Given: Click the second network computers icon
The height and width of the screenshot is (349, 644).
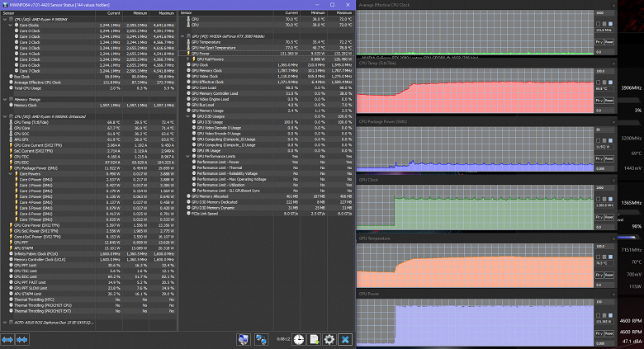Looking at the screenshot, I should coord(260,338).
